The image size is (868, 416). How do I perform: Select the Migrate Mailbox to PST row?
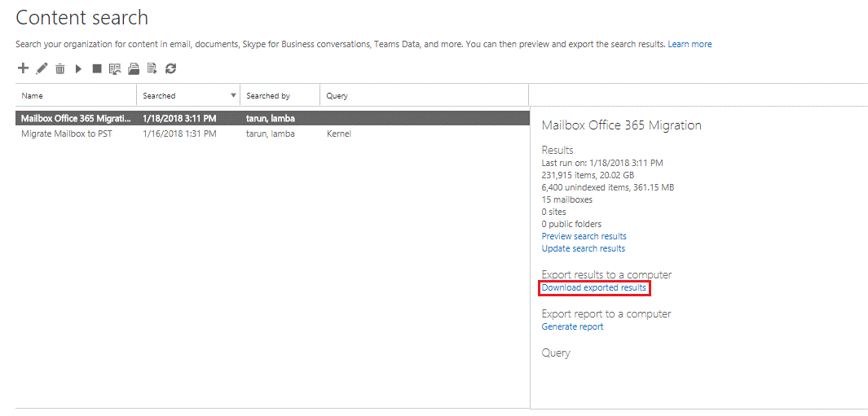271,134
